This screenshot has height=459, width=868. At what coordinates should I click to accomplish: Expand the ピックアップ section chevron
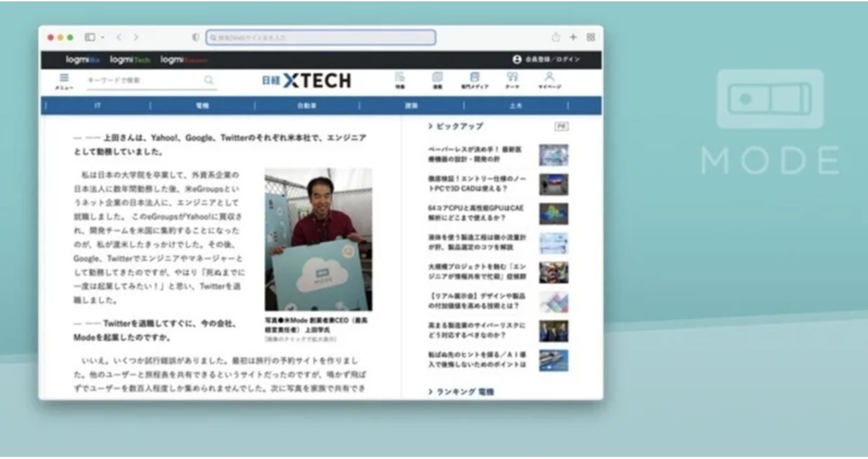pos(430,127)
